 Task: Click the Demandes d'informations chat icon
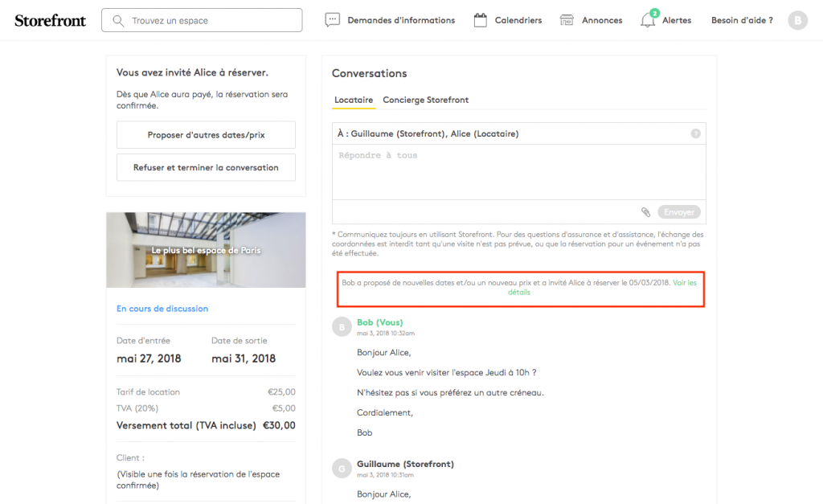pyautogui.click(x=333, y=20)
